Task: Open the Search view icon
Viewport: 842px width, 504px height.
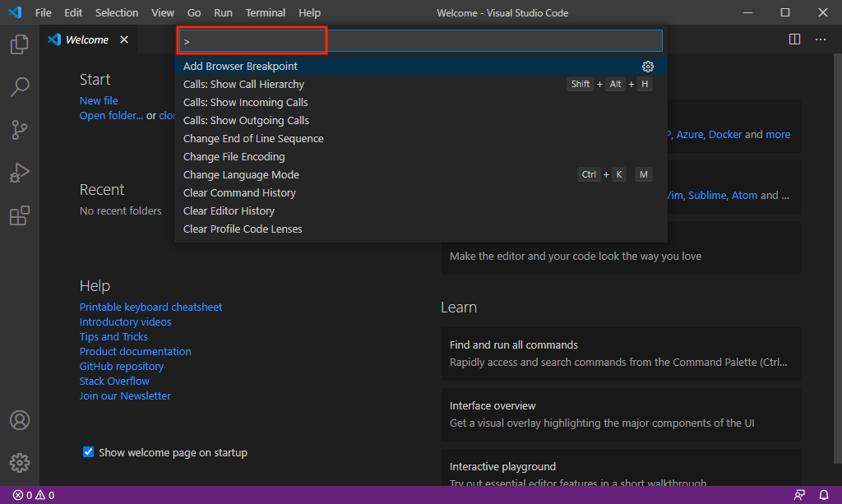Action: (x=20, y=86)
